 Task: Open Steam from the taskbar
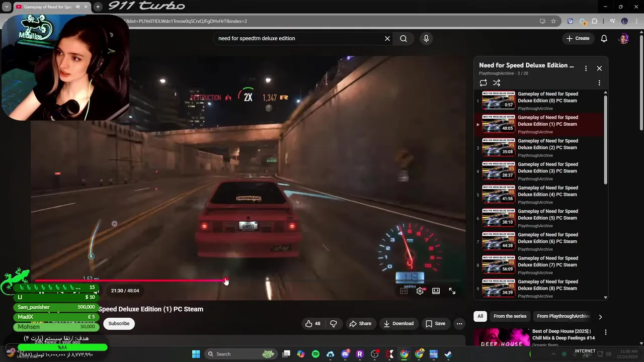coord(448,354)
